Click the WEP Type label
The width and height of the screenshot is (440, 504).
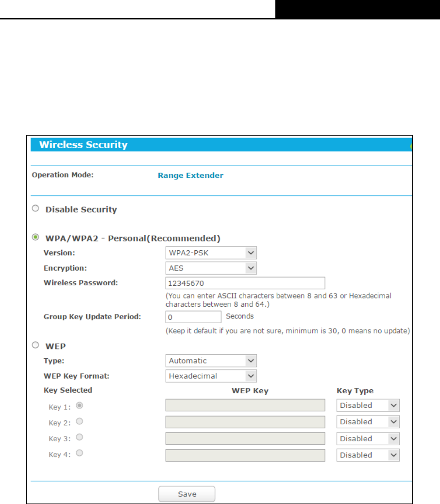pos(54,361)
